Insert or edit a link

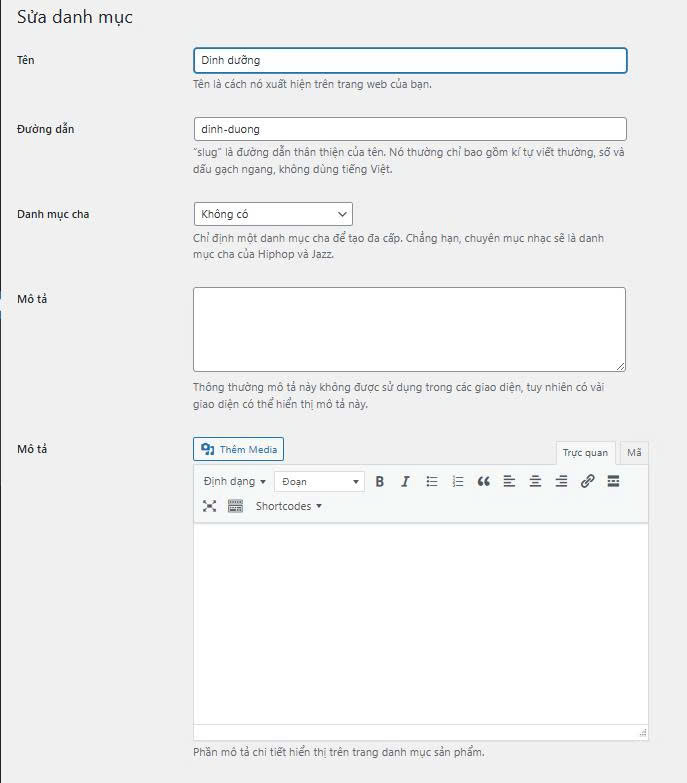pos(587,482)
